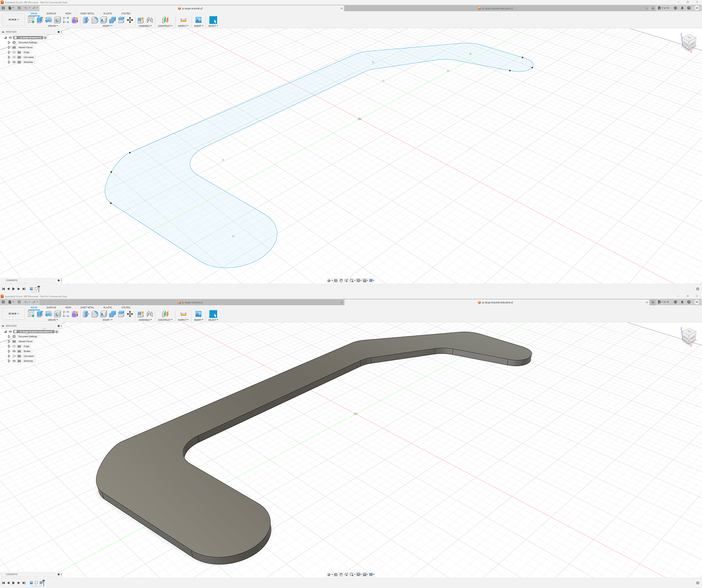Expand the Sketches folder in bottom browser
This screenshot has height=588, width=702.
(9, 361)
